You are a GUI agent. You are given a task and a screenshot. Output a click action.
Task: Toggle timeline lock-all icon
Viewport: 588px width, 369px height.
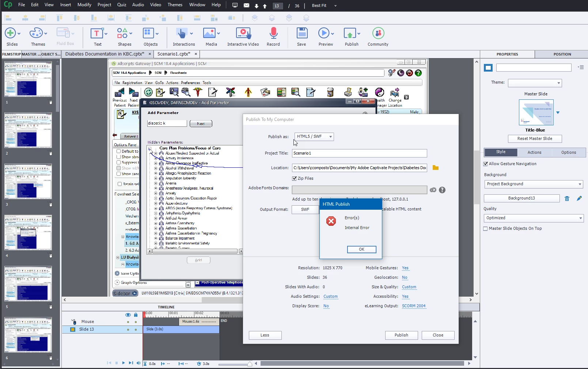click(x=136, y=315)
